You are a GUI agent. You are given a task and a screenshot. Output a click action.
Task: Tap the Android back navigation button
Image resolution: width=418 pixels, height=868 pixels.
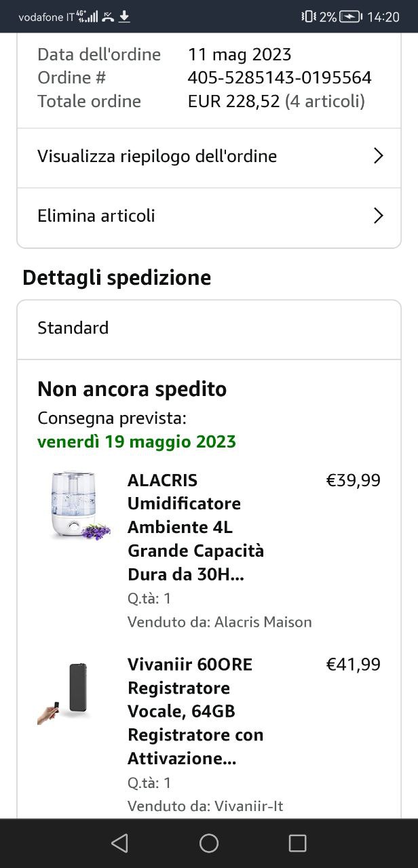pos(119,843)
